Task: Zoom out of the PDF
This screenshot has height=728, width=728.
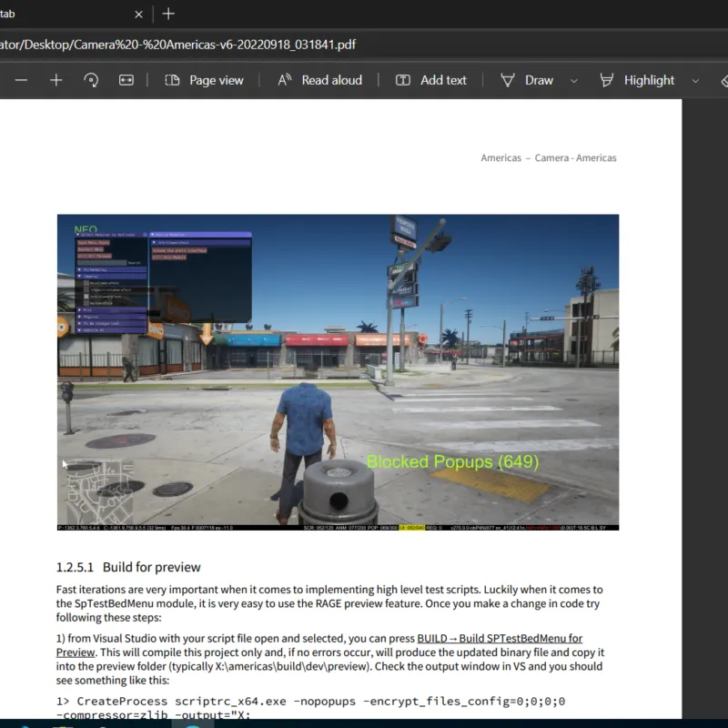Action: click(21, 80)
